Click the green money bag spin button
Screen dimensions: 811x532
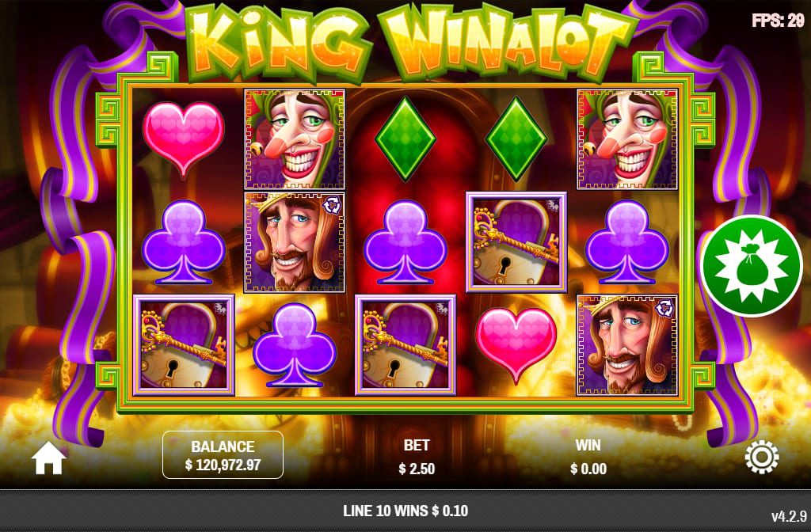[x=752, y=265]
